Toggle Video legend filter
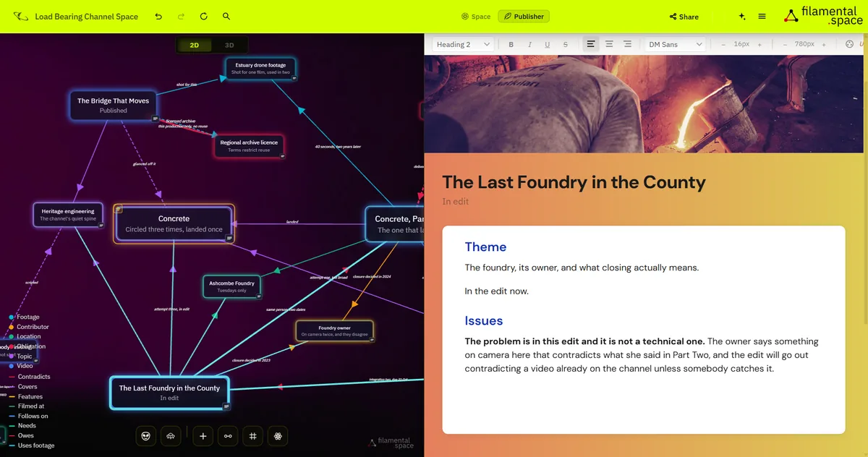Viewport: 868px width, 457px height. 20,366
